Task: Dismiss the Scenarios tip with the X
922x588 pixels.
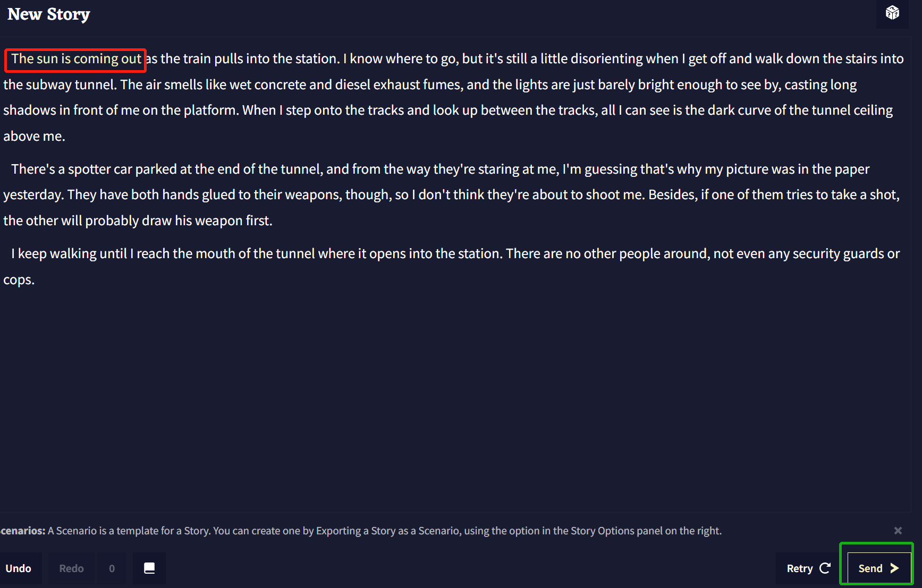Action: click(x=898, y=531)
